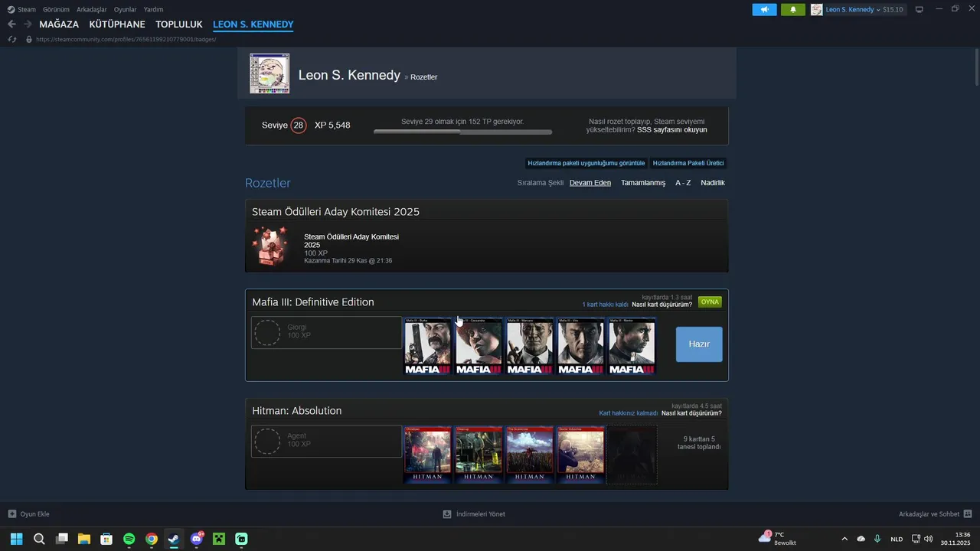Open Mafia III Burke trading card

(x=427, y=347)
